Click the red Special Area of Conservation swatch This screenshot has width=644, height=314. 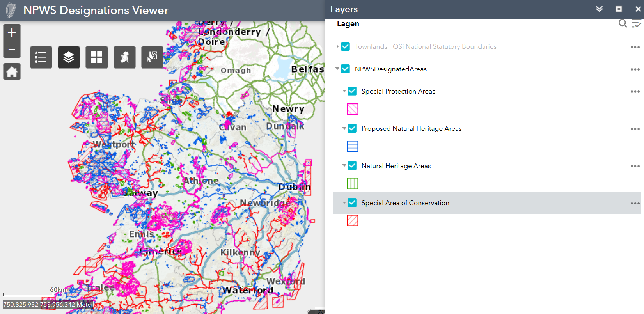click(352, 221)
